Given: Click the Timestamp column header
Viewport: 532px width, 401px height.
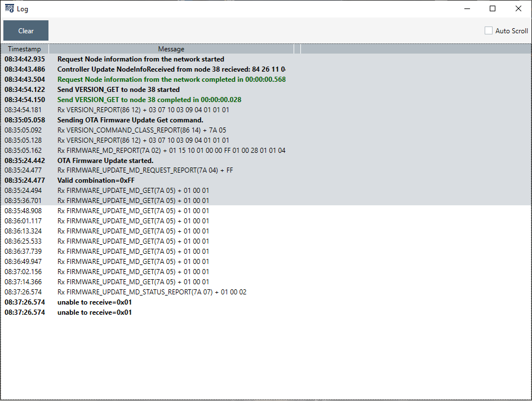Looking at the screenshot, I should (25, 49).
